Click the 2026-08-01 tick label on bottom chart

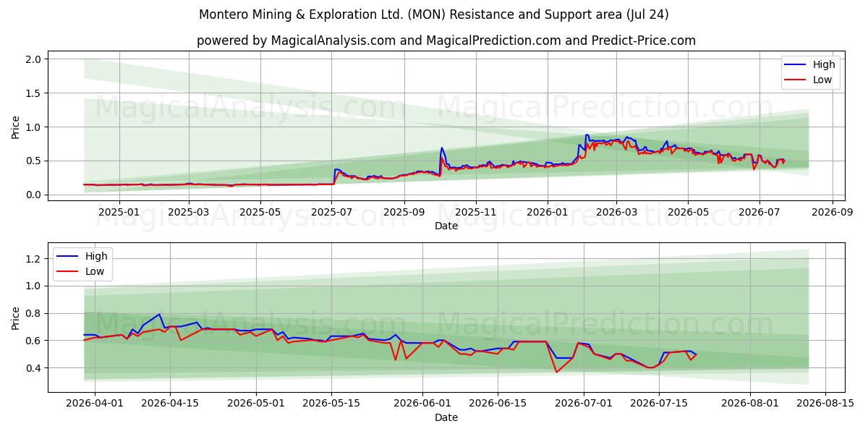750,404
